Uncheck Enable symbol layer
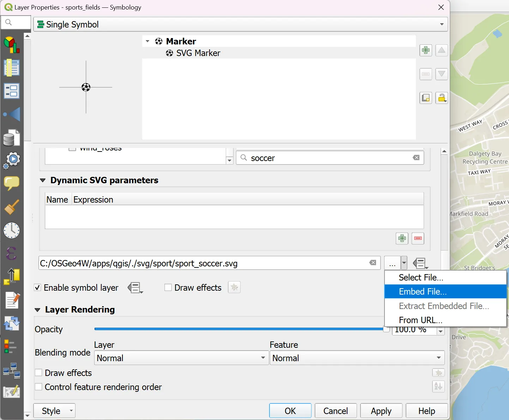The width and height of the screenshot is (509, 420). pos(37,288)
